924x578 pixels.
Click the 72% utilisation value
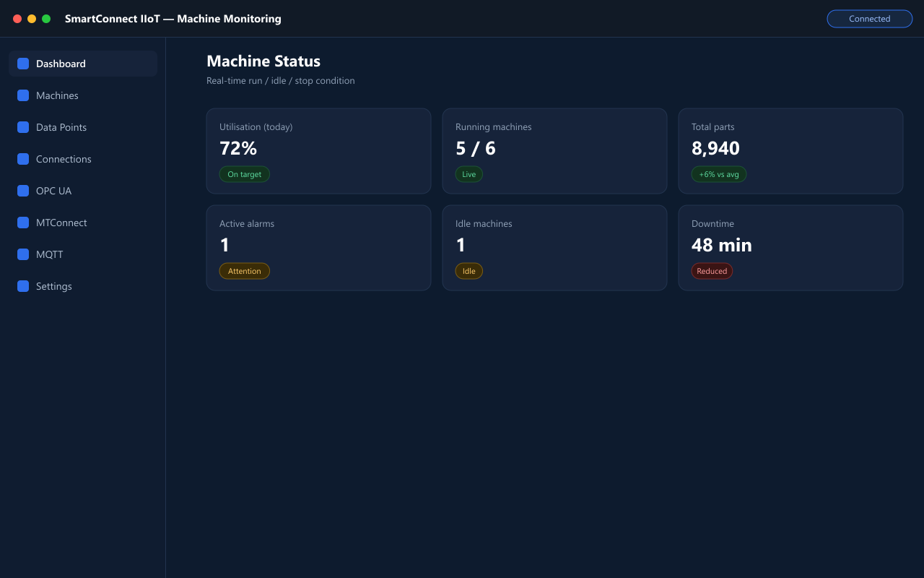[238, 148]
